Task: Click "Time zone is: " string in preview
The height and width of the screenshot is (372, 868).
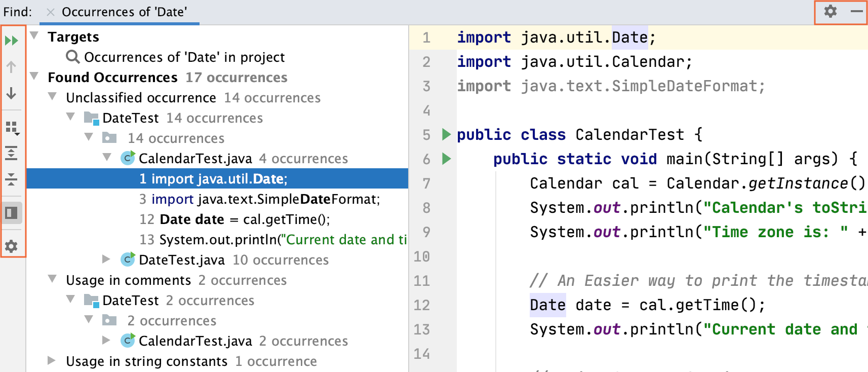Action: (x=775, y=232)
